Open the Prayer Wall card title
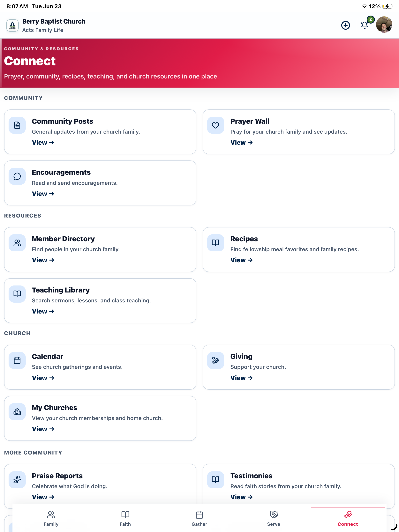Image resolution: width=399 pixels, height=532 pixels. point(250,121)
